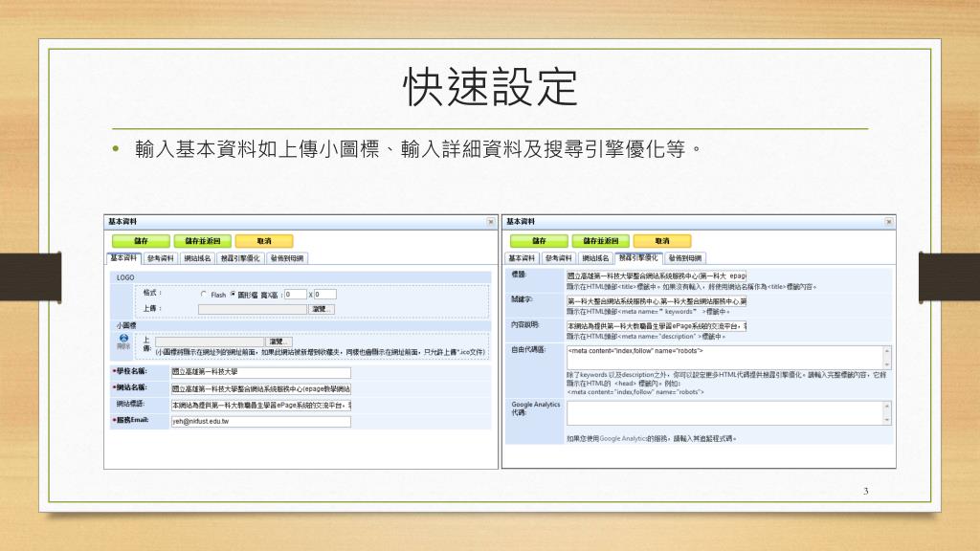980x551 pixels.
Task: Click down arrow of 自由代碼區 scrollbar
Action: [x=887, y=364]
